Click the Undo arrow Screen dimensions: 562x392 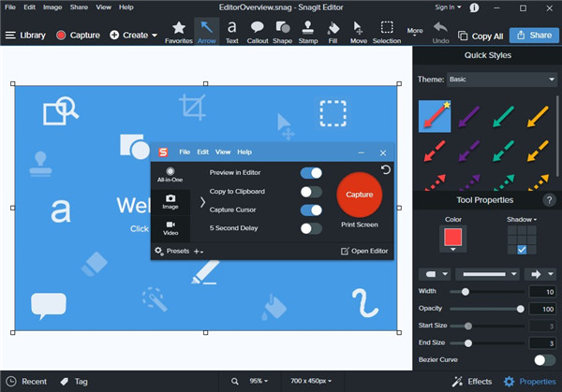pos(440,32)
